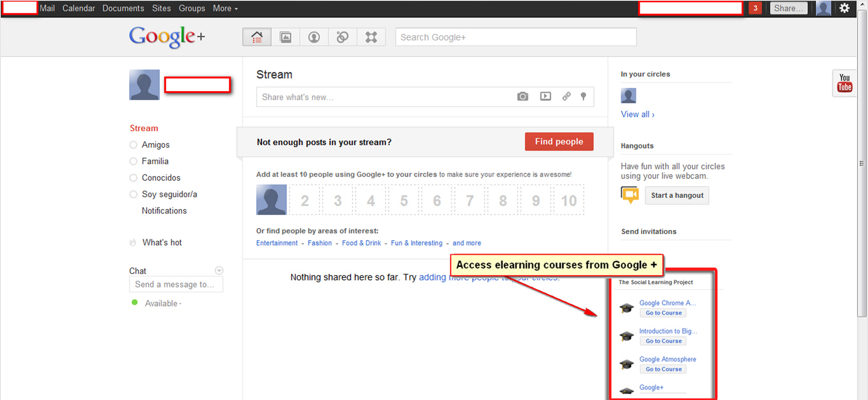Click the top bar profile avatar

click(823, 8)
